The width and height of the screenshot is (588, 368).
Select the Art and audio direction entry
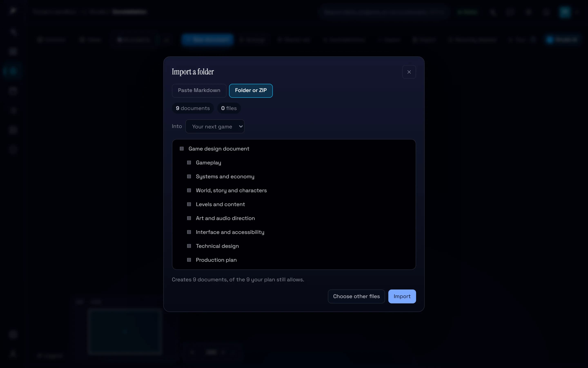[x=225, y=218]
